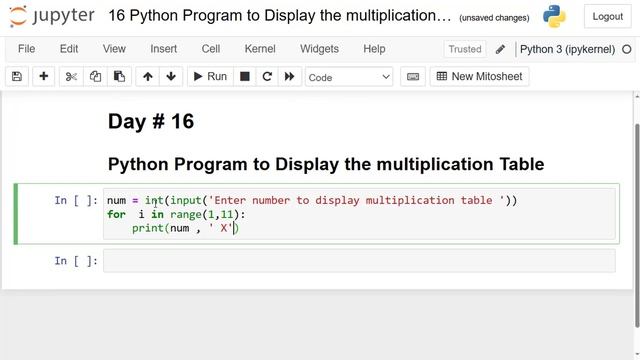Open the Insert menu
This screenshot has width=640, height=360.
click(163, 49)
